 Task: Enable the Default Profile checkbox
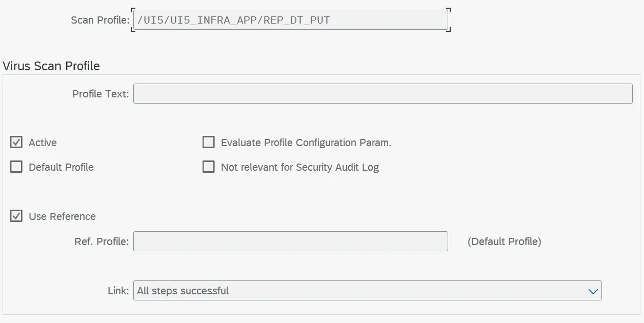click(16, 167)
